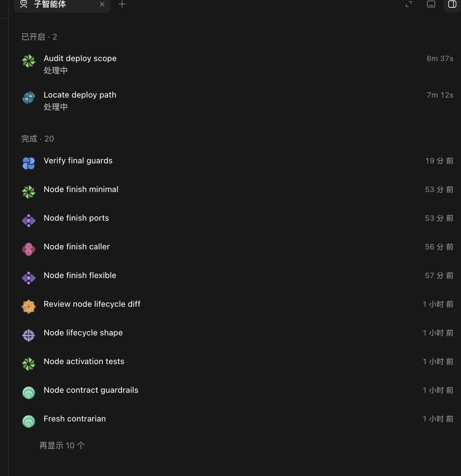Click the Locate deploy path avatar icon
461x476 pixels.
click(x=29, y=98)
